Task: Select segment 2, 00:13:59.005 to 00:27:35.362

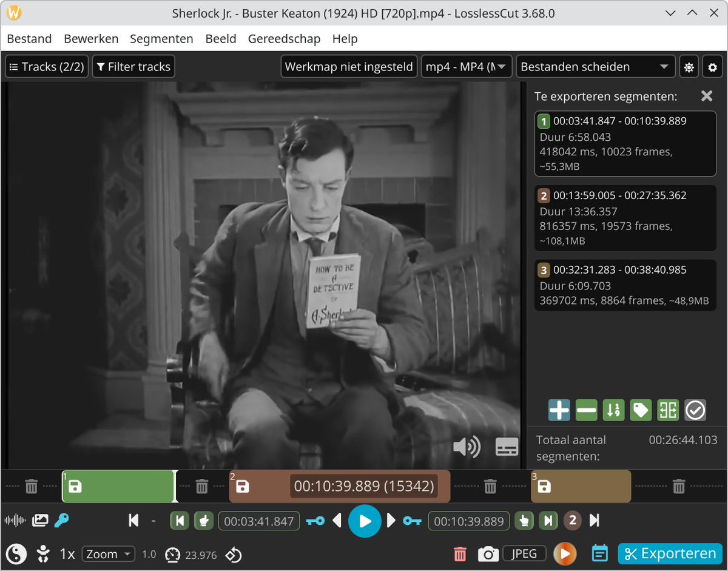Action: (625, 218)
